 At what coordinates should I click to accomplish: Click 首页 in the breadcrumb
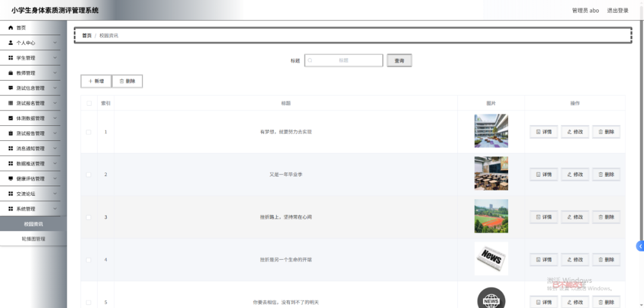click(x=86, y=35)
